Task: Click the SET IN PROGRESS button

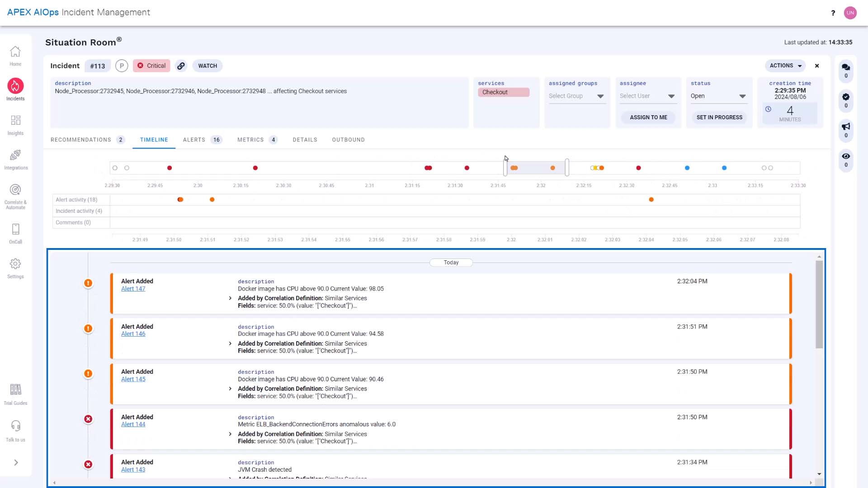Action: coord(719,117)
